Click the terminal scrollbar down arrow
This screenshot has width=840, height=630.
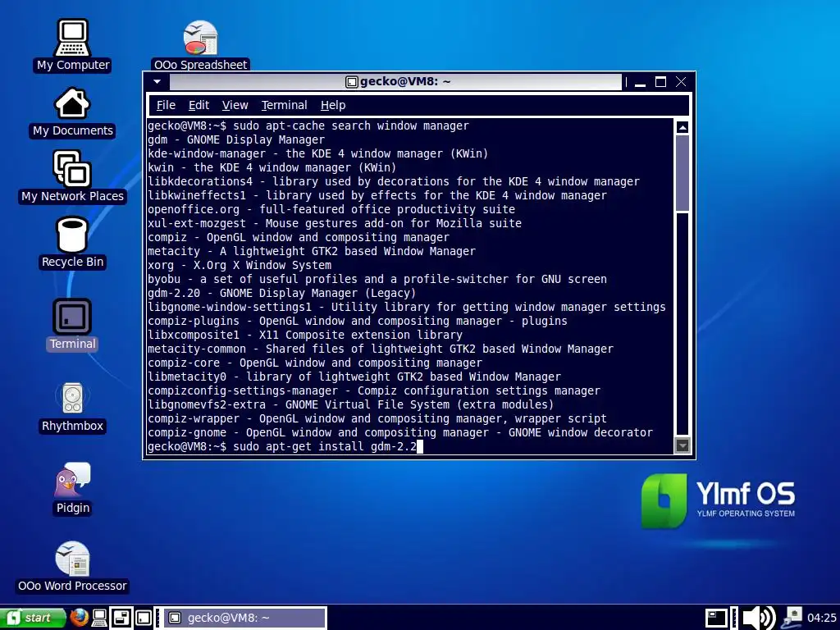coord(682,445)
